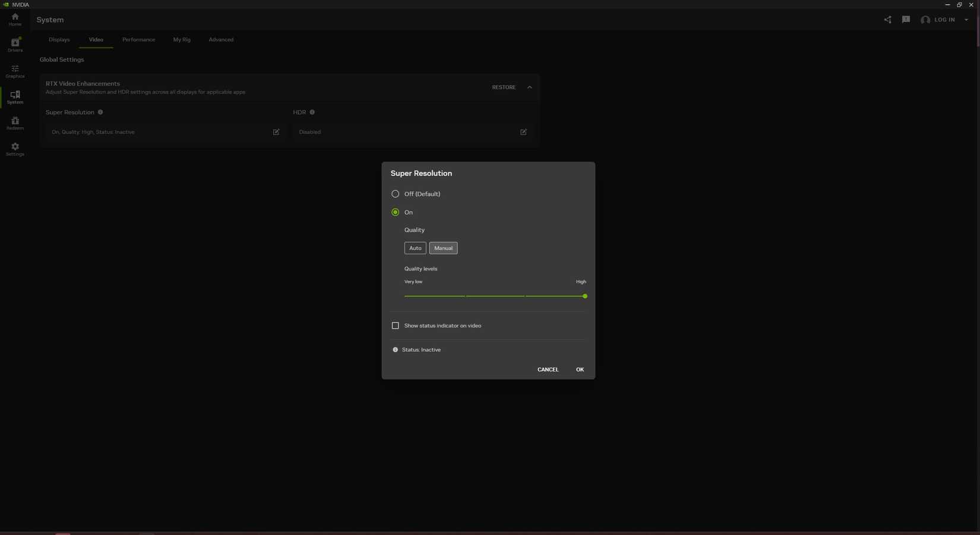Edit the HDR setting via pencil icon
The height and width of the screenshot is (535, 980).
523,132
